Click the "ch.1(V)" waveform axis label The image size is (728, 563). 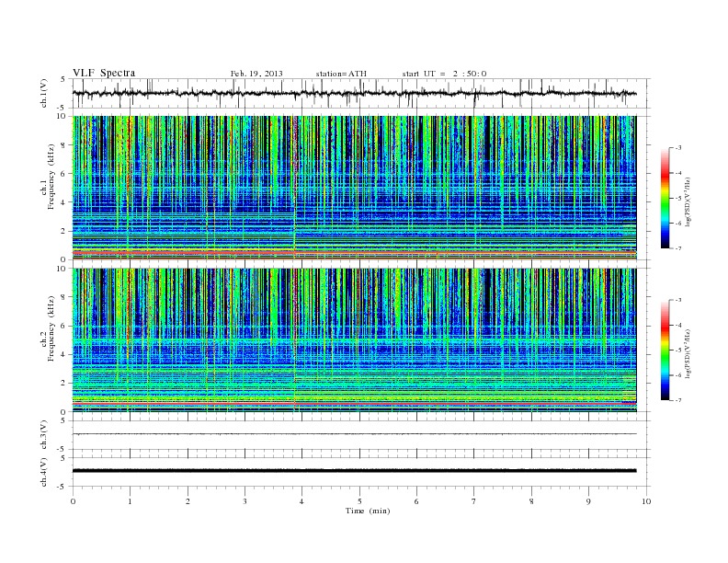(x=44, y=93)
